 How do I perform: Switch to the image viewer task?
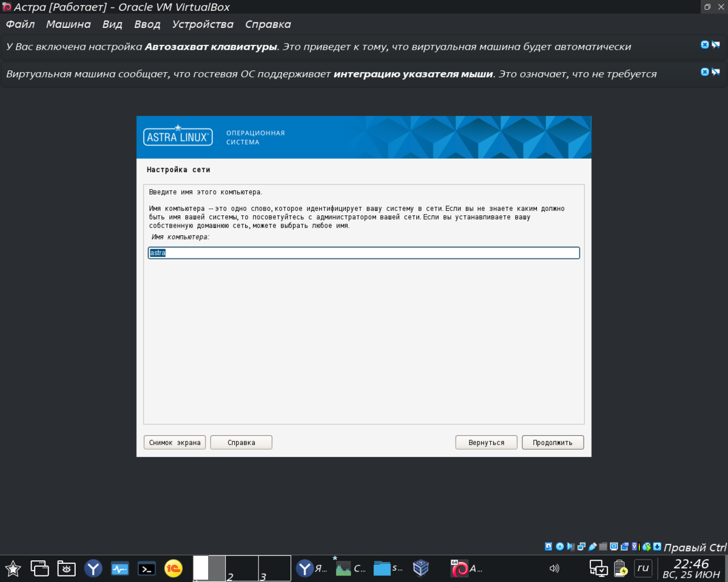pos(351,568)
